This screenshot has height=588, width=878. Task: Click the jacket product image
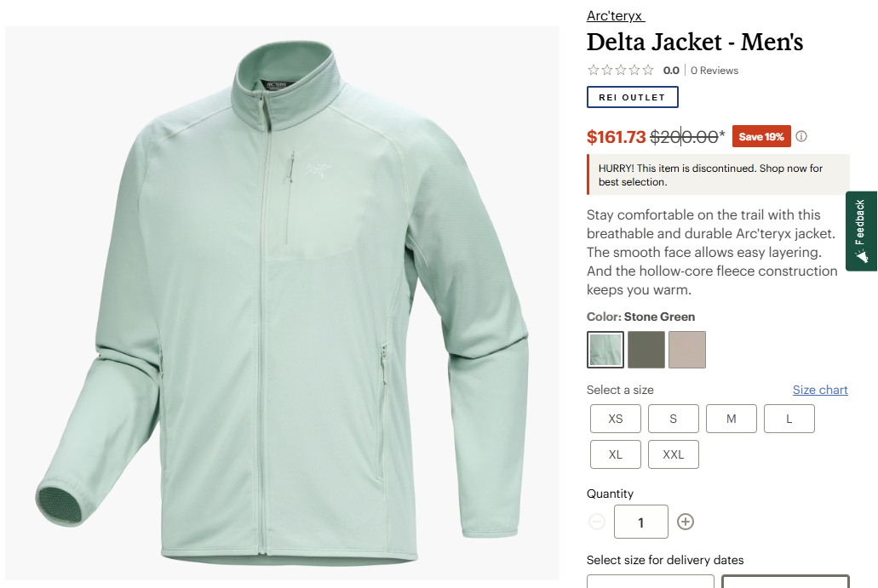[x=282, y=303]
